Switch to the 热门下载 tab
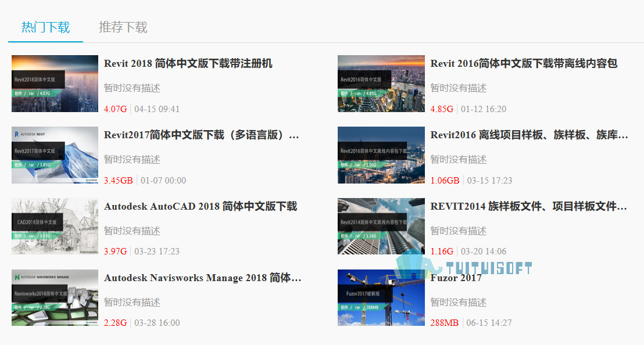The image size is (644, 345). click(x=45, y=27)
